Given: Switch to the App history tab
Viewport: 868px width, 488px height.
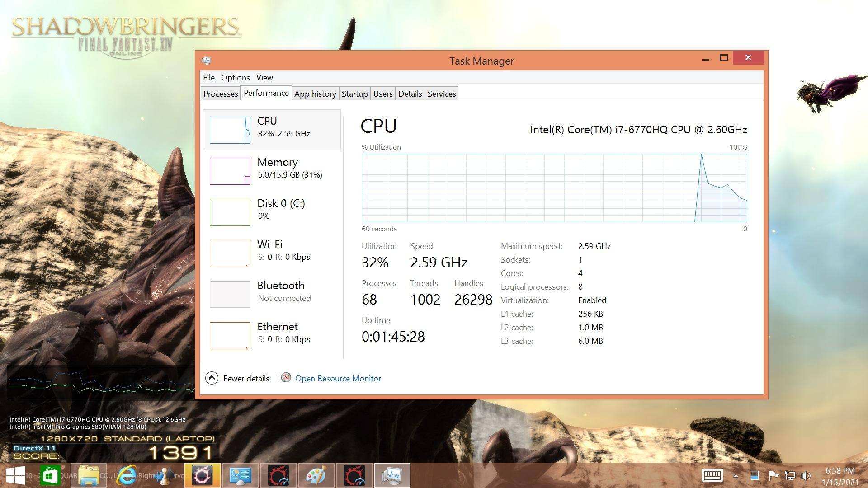Looking at the screenshot, I should [315, 94].
